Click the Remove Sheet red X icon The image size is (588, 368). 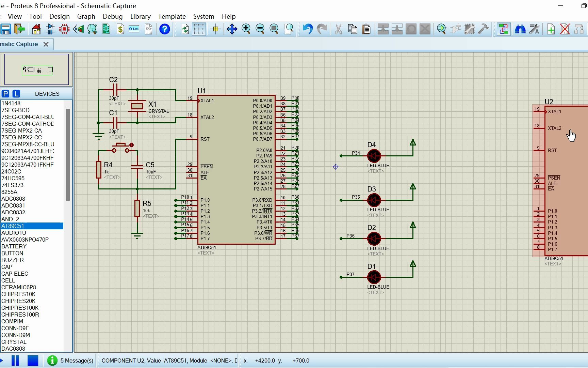pyautogui.click(x=565, y=29)
